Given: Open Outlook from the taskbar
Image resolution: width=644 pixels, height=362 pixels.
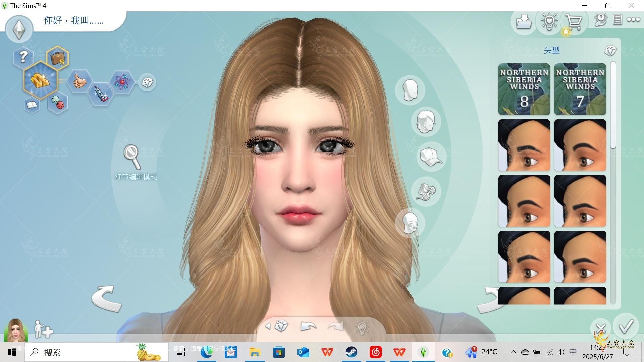Looking at the screenshot, I should point(303,352).
